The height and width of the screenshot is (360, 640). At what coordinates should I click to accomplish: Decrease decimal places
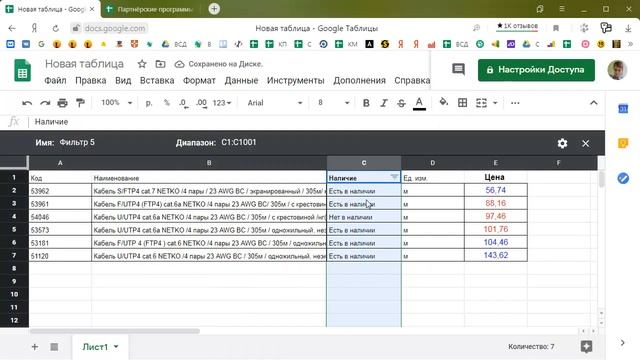click(184, 103)
